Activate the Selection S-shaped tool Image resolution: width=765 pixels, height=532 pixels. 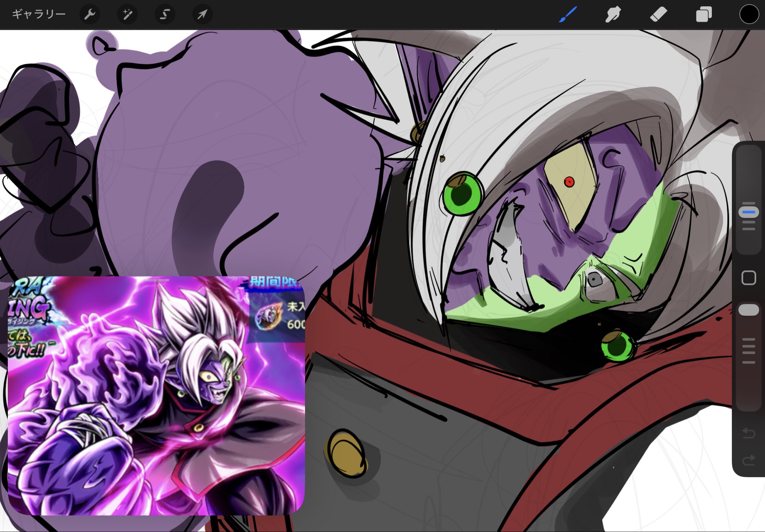pyautogui.click(x=165, y=15)
